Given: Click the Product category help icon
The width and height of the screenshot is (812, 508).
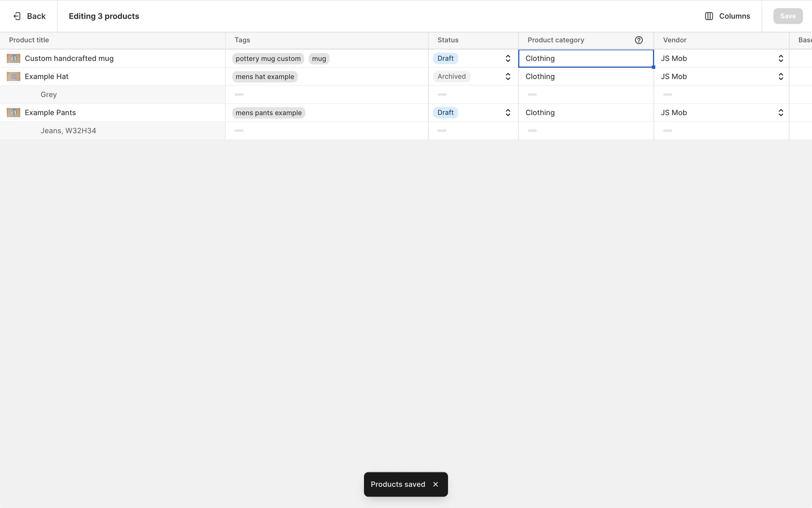Looking at the screenshot, I should click(639, 40).
